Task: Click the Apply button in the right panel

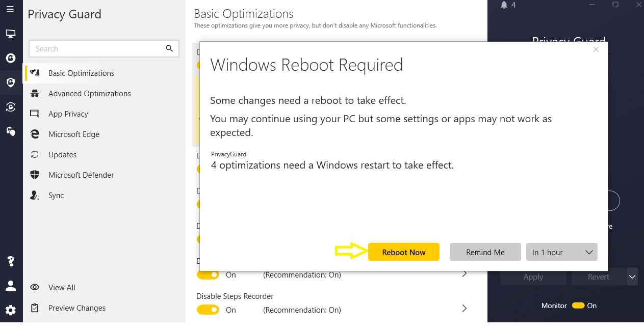Action: [533, 277]
